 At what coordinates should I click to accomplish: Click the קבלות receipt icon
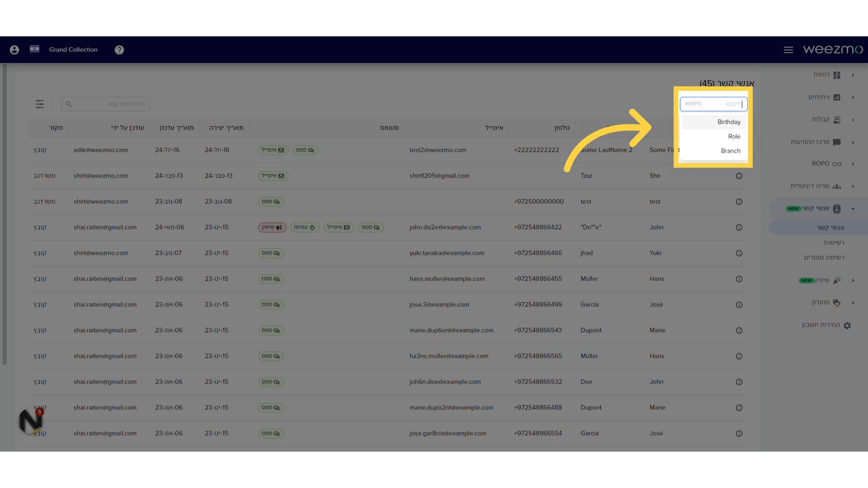click(x=837, y=120)
